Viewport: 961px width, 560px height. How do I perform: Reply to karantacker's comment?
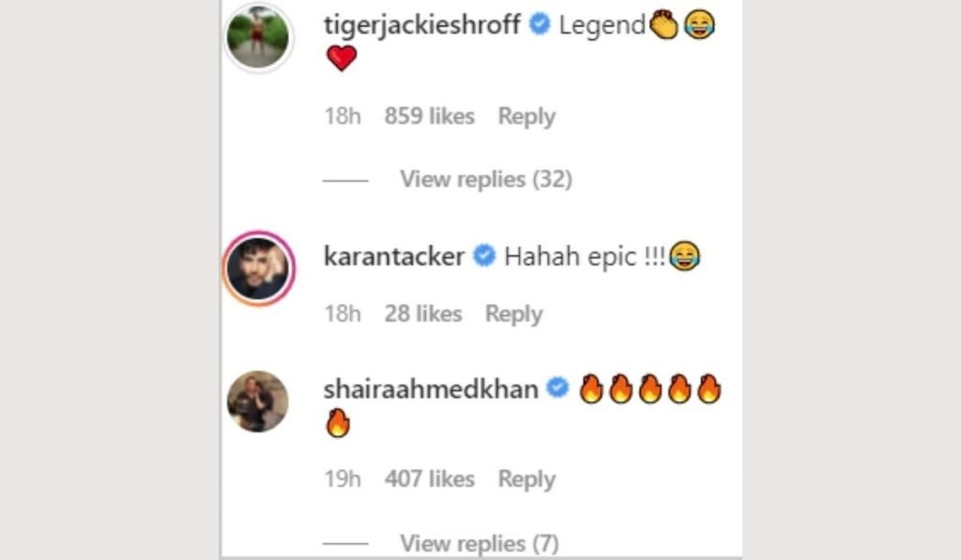click(513, 314)
